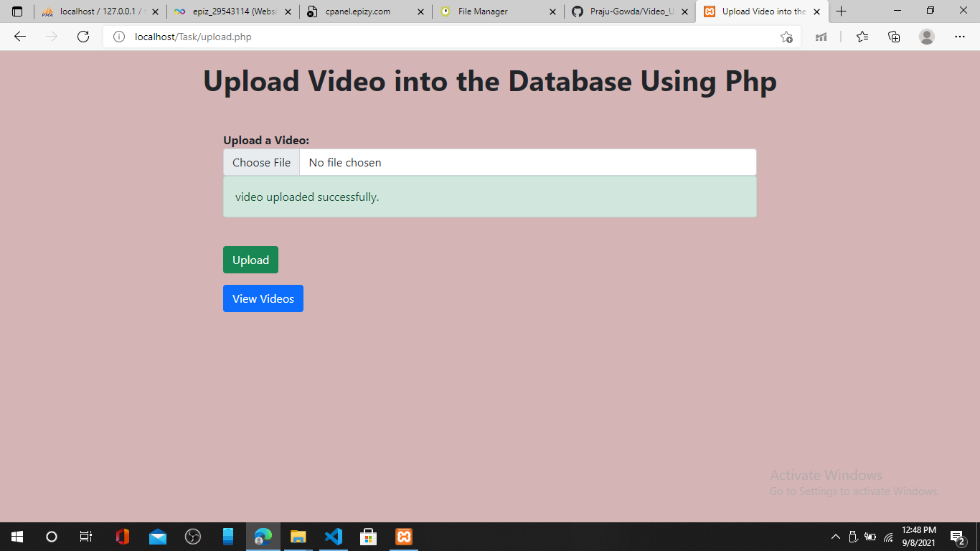Open View Videos page

pos(263,298)
